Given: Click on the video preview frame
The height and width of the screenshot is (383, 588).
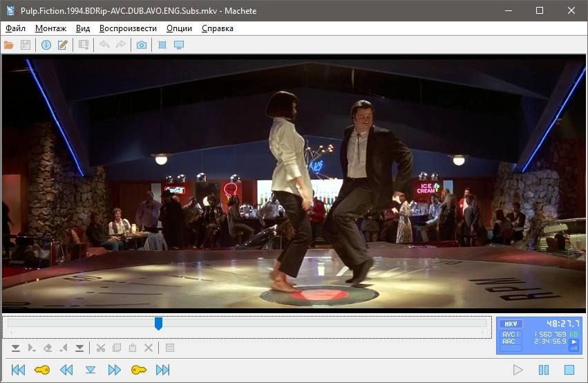Looking at the screenshot, I should tap(294, 183).
